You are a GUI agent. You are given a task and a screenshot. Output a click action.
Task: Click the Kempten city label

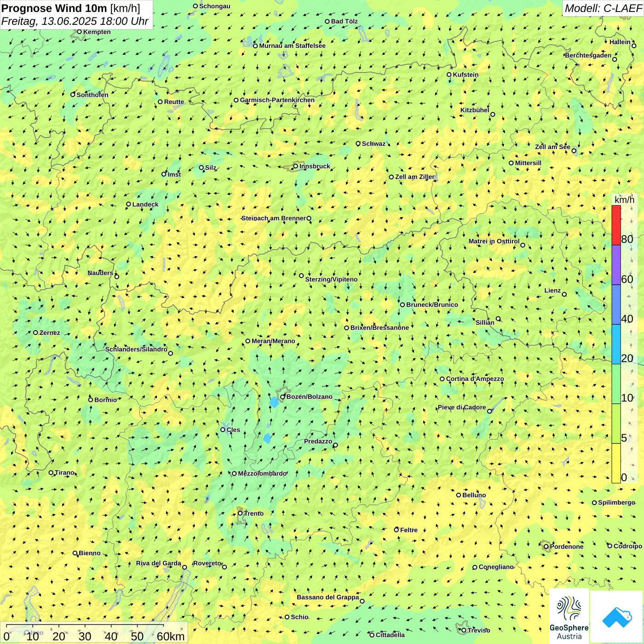click(97, 32)
